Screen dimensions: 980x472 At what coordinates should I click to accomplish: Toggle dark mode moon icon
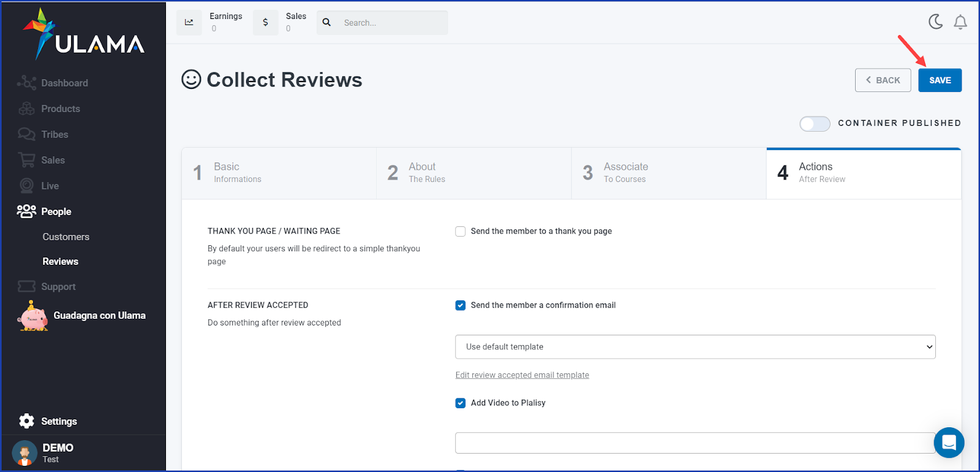[x=935, y=22]
